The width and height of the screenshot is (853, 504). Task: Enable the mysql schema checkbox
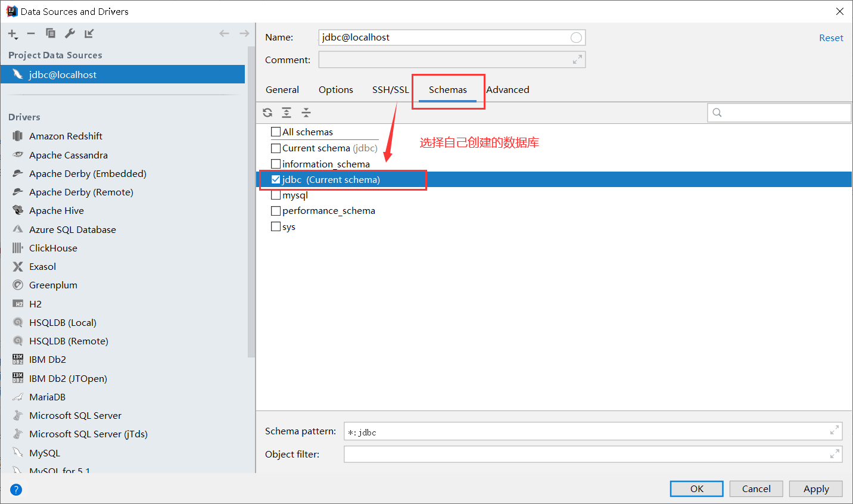(x=276, y=195)
